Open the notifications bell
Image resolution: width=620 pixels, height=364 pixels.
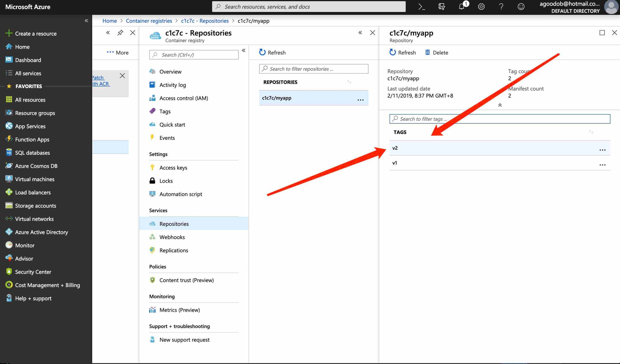click(x=462, y=7)
